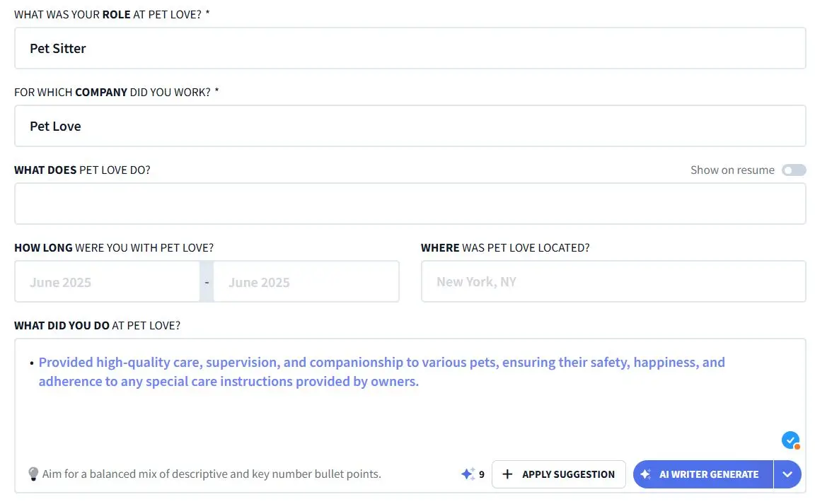The height and width of the screenshot is (504, 815).
Task: Click the 'What did you do at Pet Love?' label
Action: pyautogui.click(x=97, y=326)
